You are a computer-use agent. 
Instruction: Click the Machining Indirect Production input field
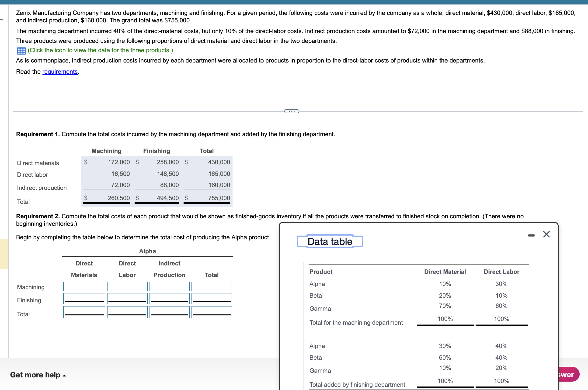point(169,286)
